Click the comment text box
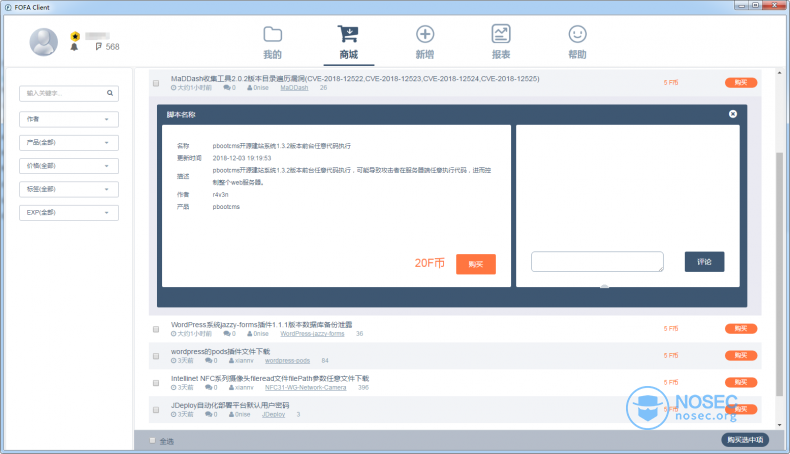 pyautogui.click(x=597, y=262)
